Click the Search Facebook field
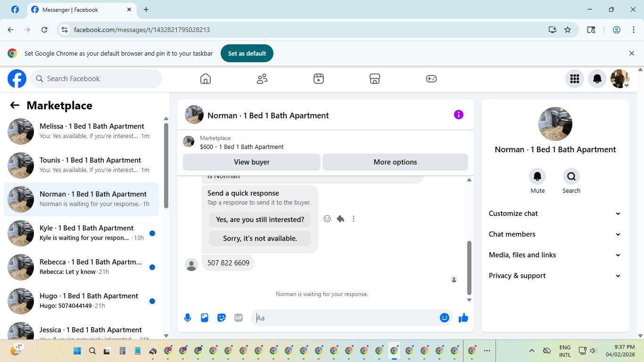The width and height of the screenshot is (644, 362). pos(96,79)
